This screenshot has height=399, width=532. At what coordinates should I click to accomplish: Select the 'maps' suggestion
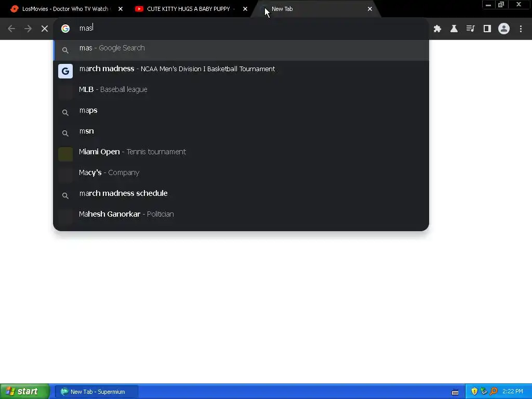click(x=241, y=112)
